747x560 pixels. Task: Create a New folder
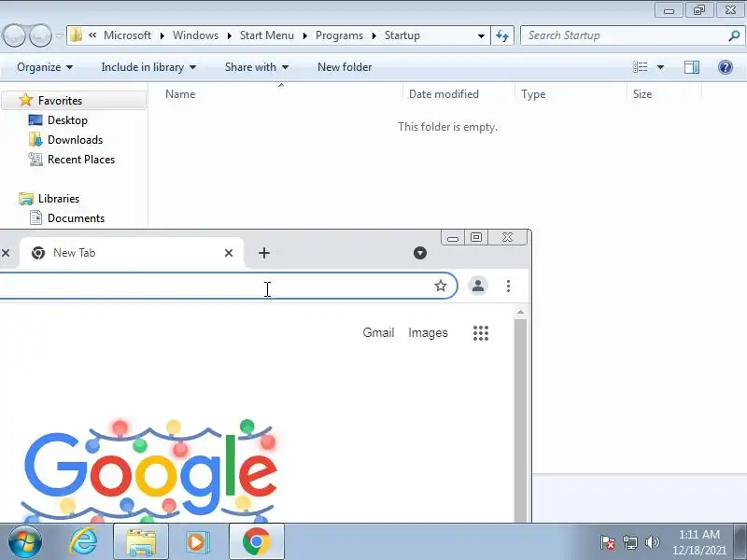tap(345, 67)
